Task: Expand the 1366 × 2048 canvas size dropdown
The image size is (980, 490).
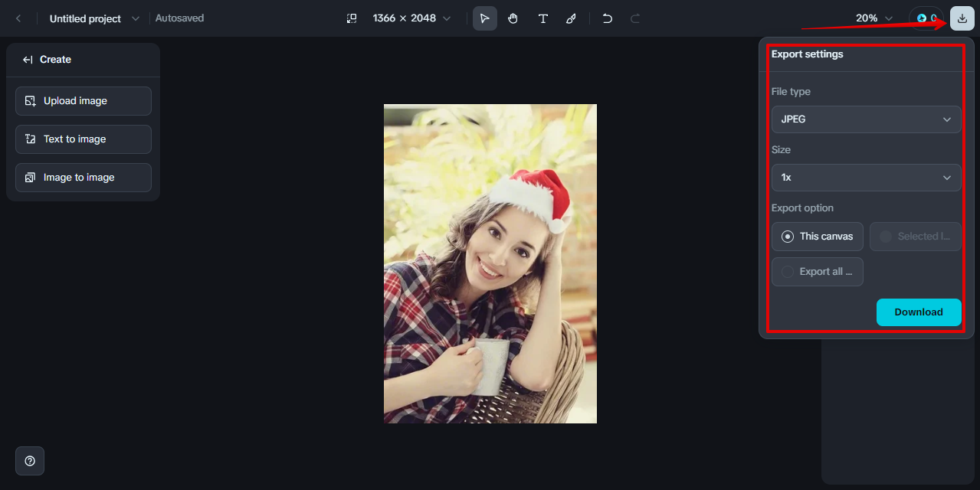Action: coord(411,18)
